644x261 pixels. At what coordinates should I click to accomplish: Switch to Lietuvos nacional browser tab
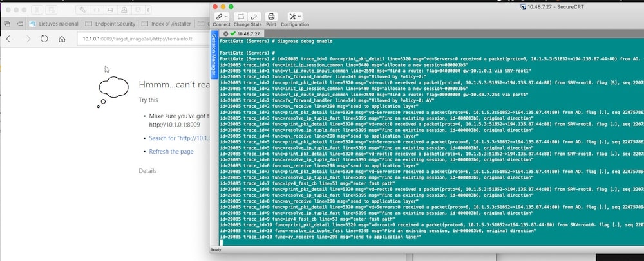click(53, 24)
